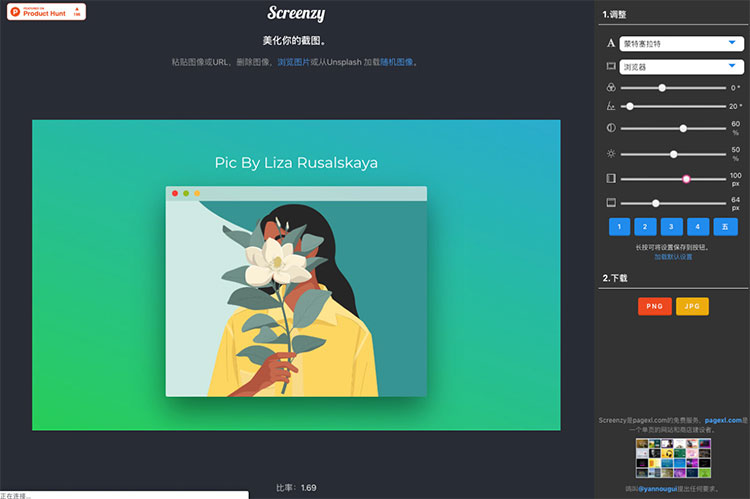Click the pagexl site thumbnails grid

[672, 458]
